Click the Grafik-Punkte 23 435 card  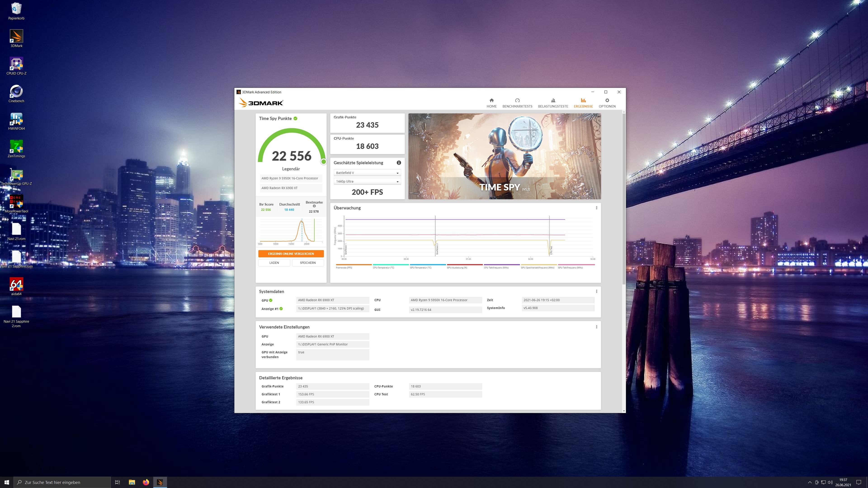click(367, 123)
